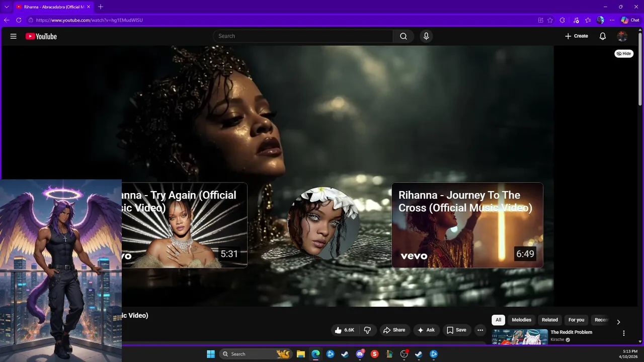Open the browser favorites list icon
Viewport: 644px width, 362px height.
point(588,20)
